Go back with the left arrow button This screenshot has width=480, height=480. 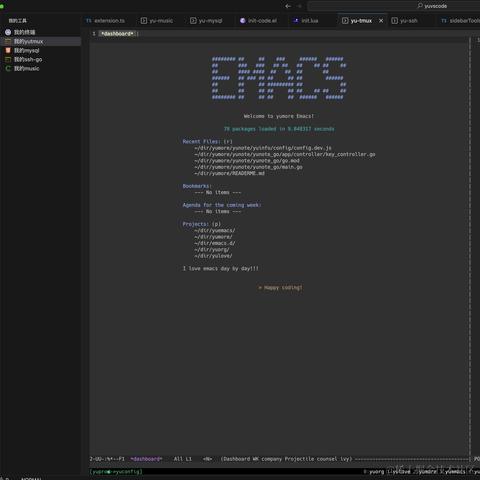coord(288,6)
